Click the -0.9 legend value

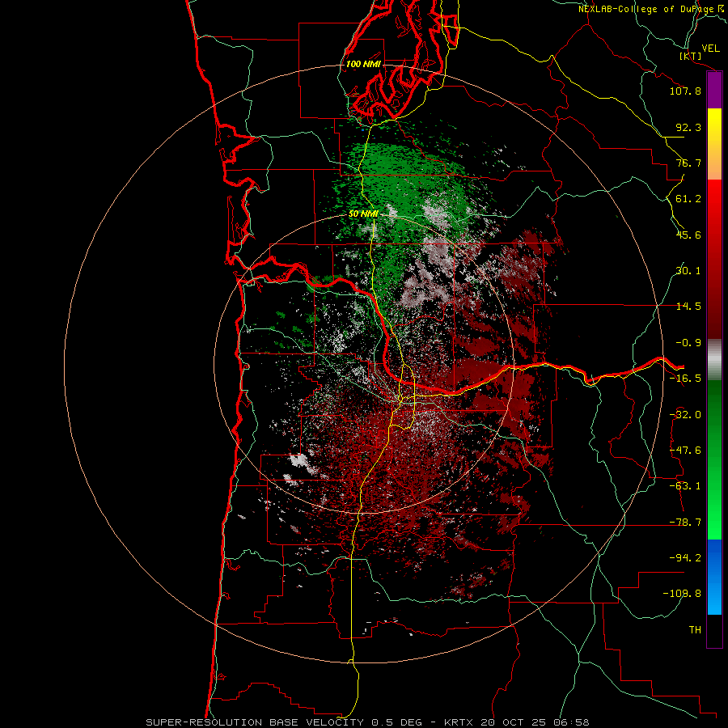[x=688, y=343]
